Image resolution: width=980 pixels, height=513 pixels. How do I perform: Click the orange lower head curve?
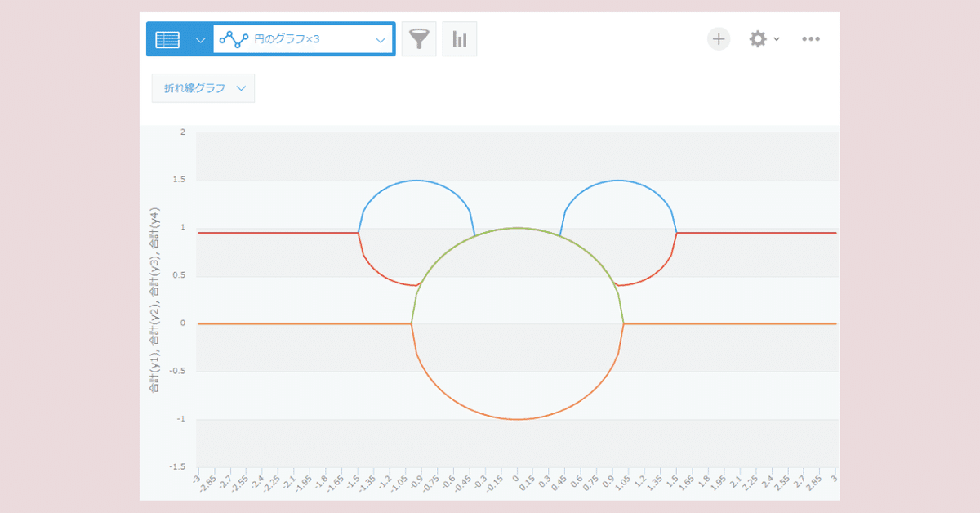(517, 419)
